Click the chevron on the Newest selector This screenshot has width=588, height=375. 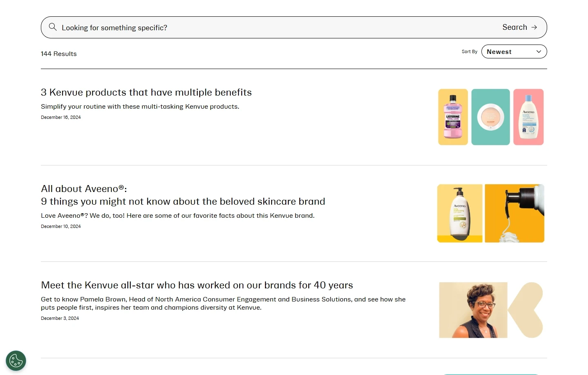[x=538, y=51]
